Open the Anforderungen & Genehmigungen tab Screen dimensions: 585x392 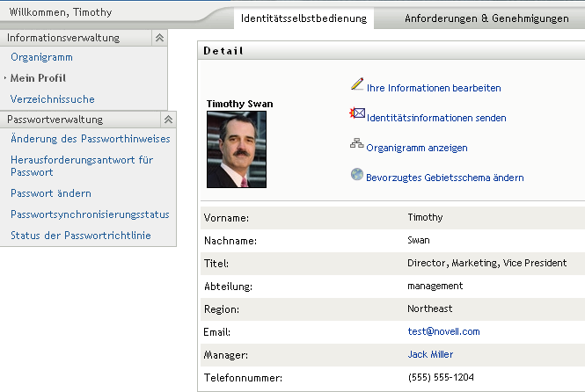[x=486, y=18]
